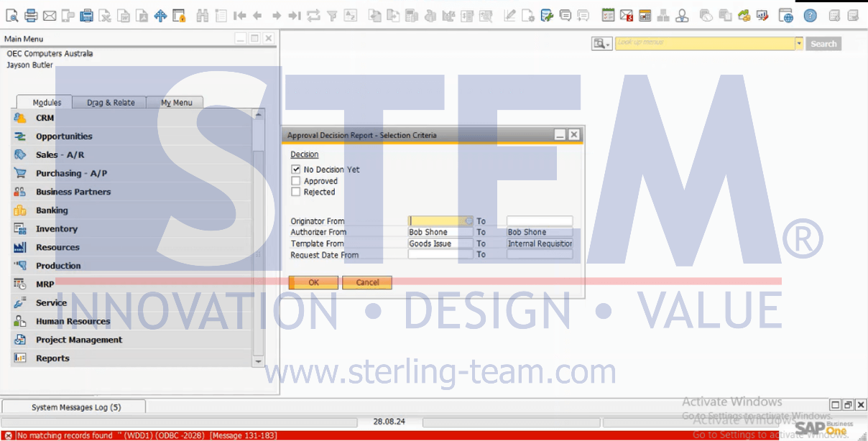Open the search type selector dropdown

click(601, 44)
